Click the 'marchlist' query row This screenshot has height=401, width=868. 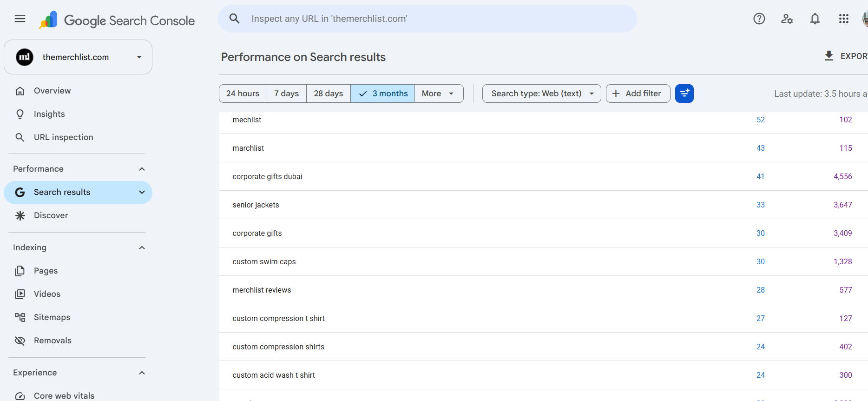[543, 148]
